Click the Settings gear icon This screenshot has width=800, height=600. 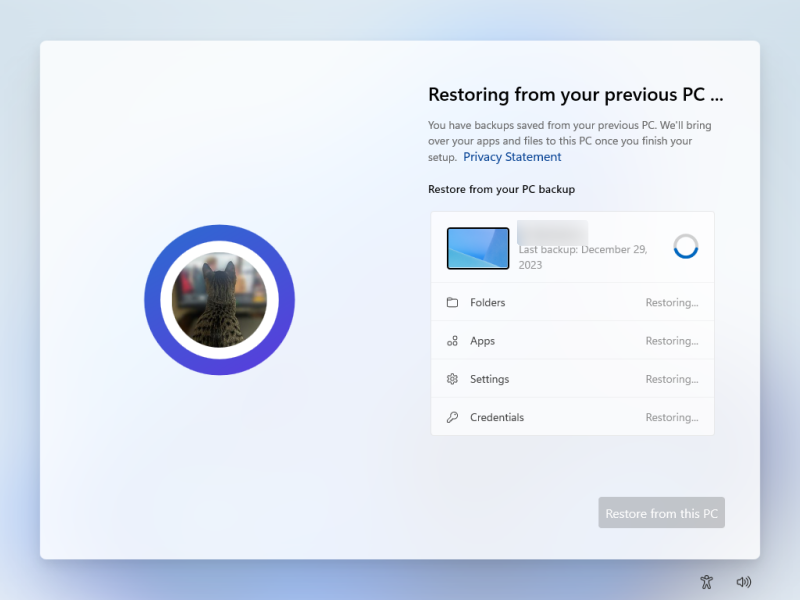coord(452,379)
